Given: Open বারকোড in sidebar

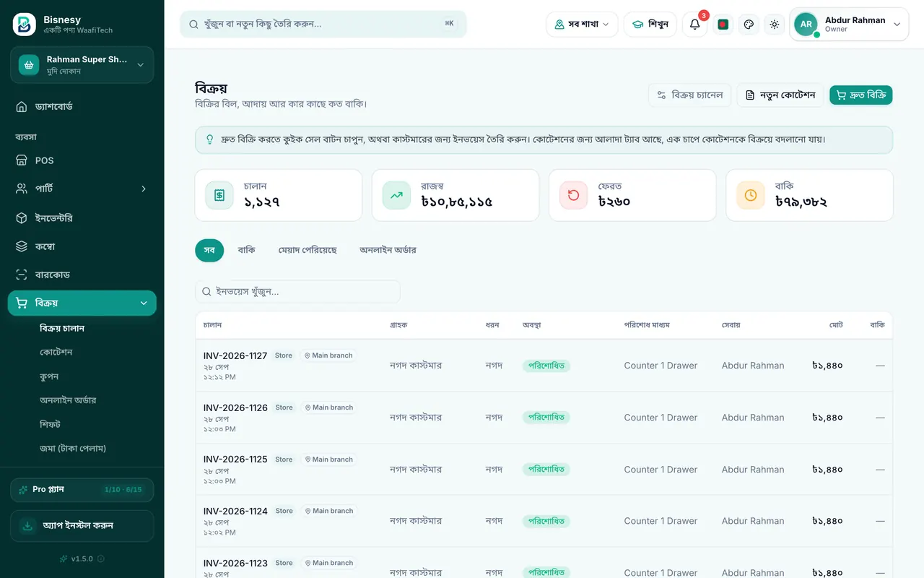Looking at the screenshot, I should pyautogui.click(x=82, y=275).
